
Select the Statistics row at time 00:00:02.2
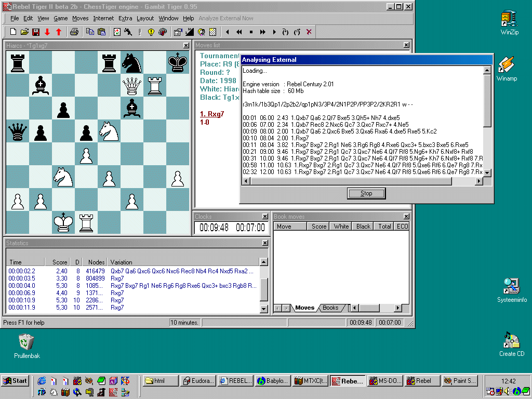pyautogui.click(x=132, y=271)
